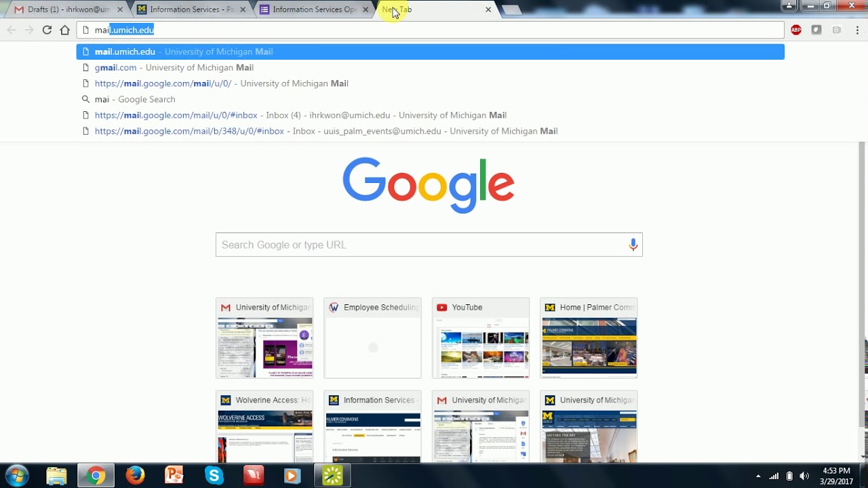Close the Information Services - Pa tab
The height and width of the screenshot is (488, 868).
(x=243, y=9)
